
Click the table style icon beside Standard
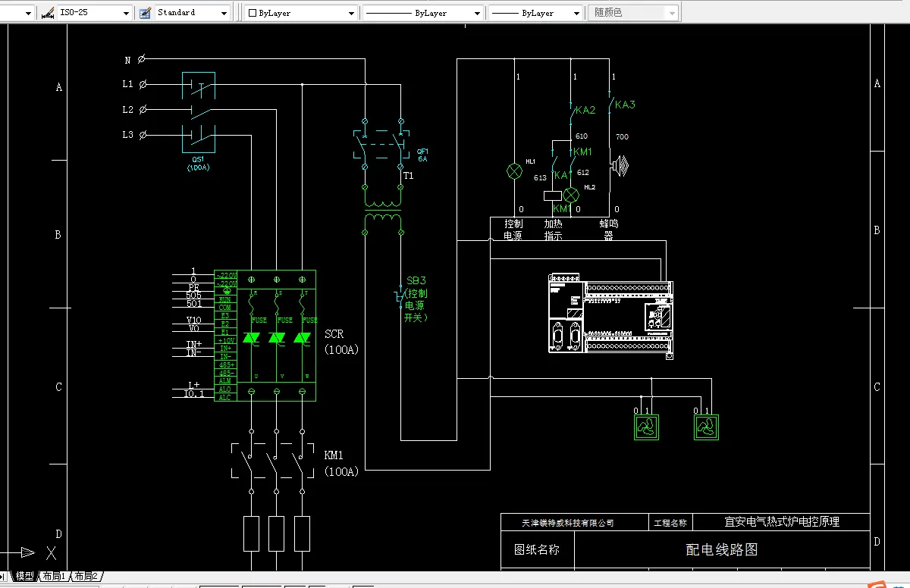point(145,13)
